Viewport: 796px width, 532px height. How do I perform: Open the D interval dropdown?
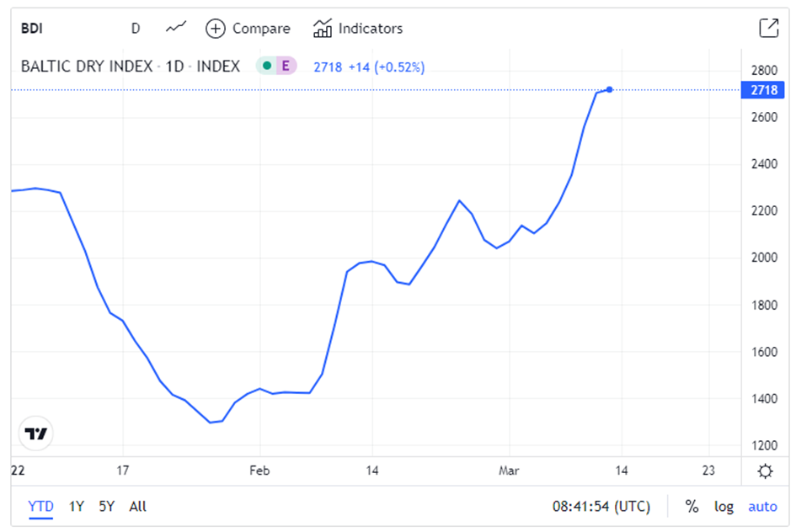pos(136,29)
